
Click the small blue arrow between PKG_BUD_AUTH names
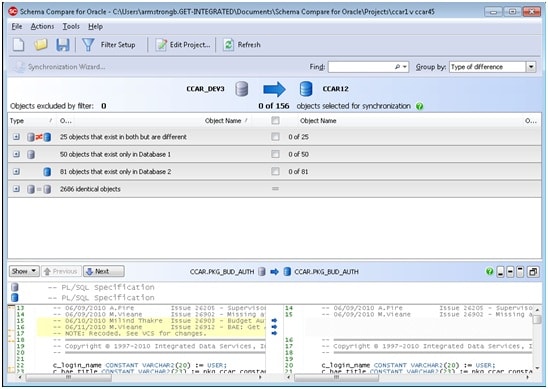274,272
